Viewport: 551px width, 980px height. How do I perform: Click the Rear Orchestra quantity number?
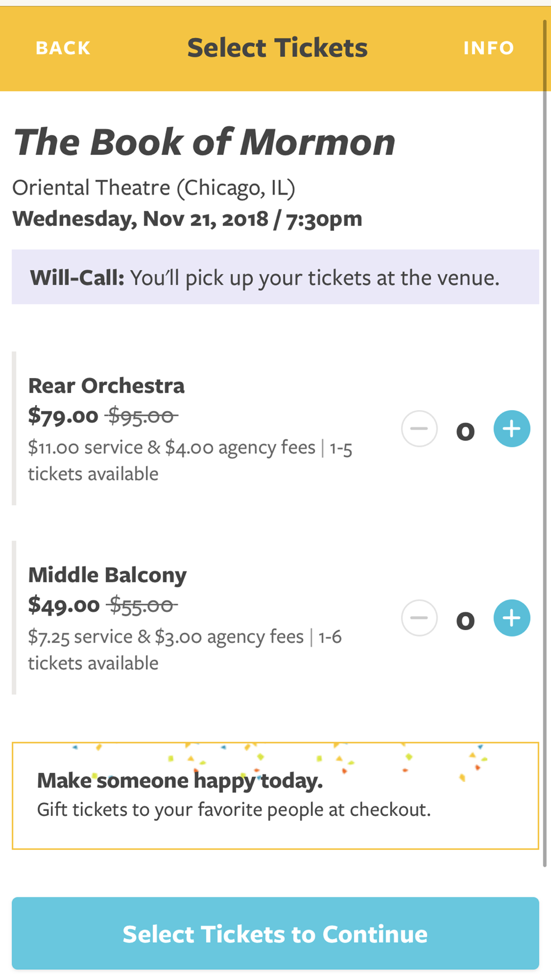pyautogui.click(x=466, y=431)
